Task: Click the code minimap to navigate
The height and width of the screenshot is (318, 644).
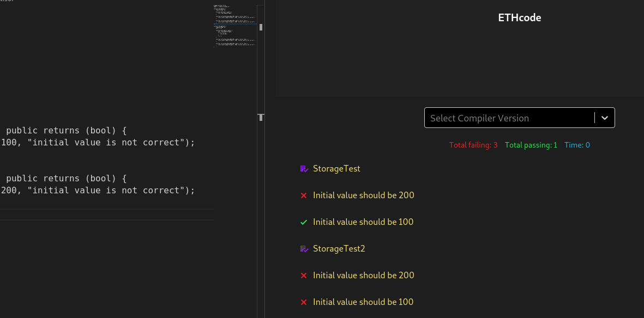Action: (234, 25)
